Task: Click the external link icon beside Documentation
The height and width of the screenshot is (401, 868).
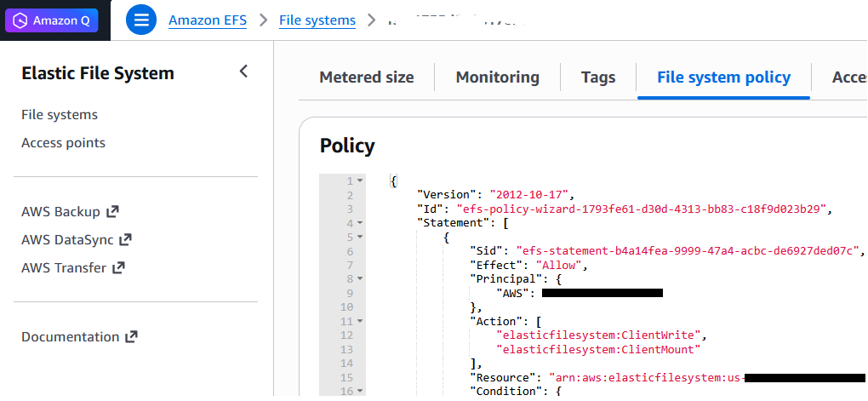Action: 131,337
